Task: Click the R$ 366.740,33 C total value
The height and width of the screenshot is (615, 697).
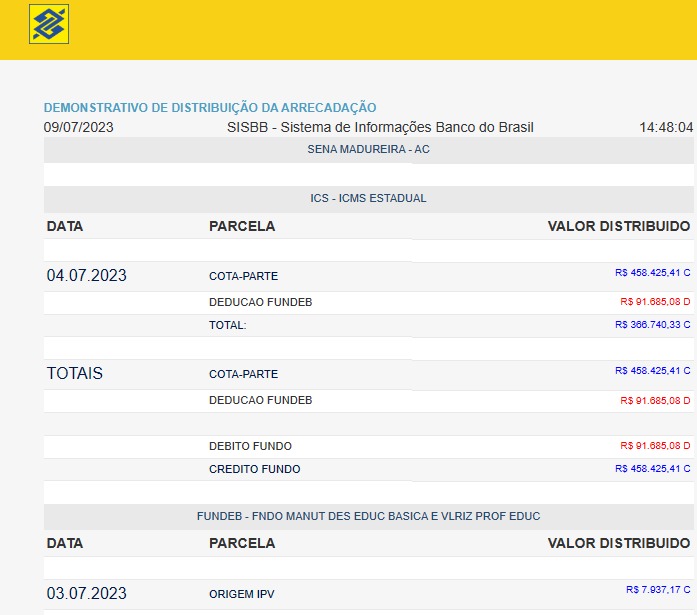Action: point(652,324)
